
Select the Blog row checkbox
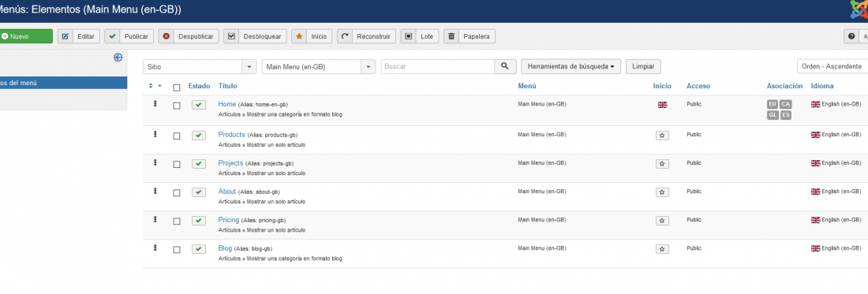click(177, 250)
